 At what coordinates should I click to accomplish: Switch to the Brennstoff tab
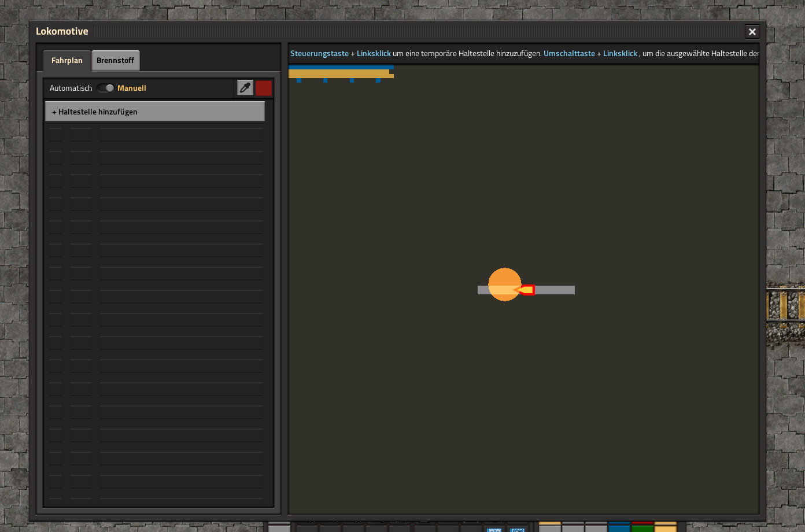[x=115, y=60]
